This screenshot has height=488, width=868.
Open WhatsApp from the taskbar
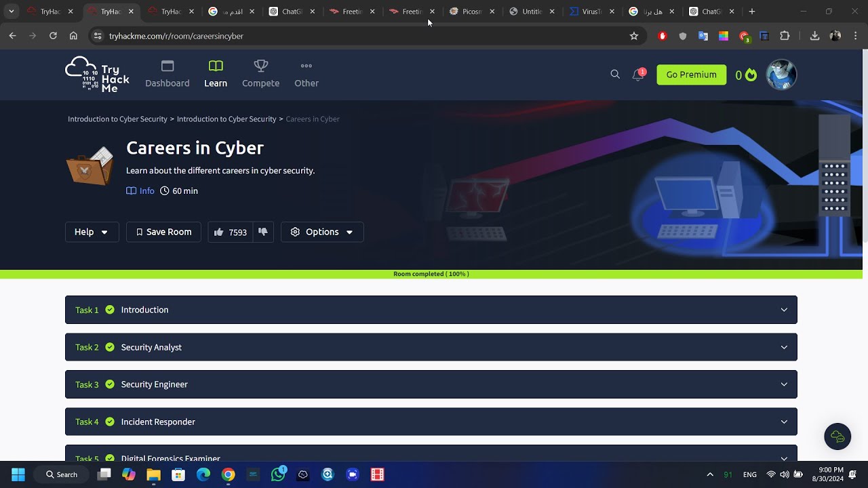click(278, 474)
